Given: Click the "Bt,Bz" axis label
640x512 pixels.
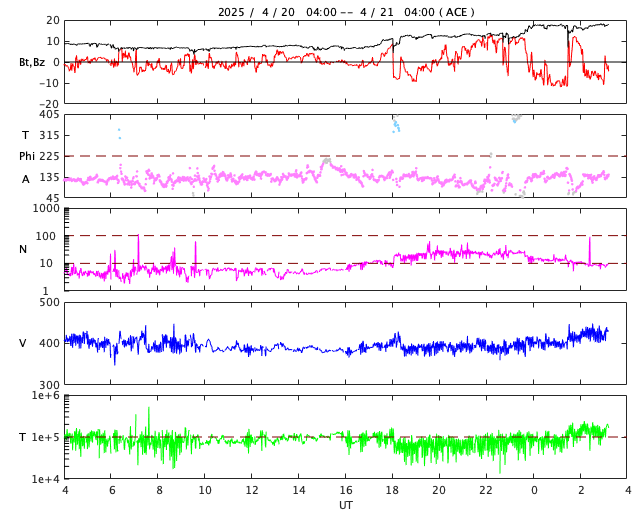Looking at the screenshot, I should (x=32, y=62).
